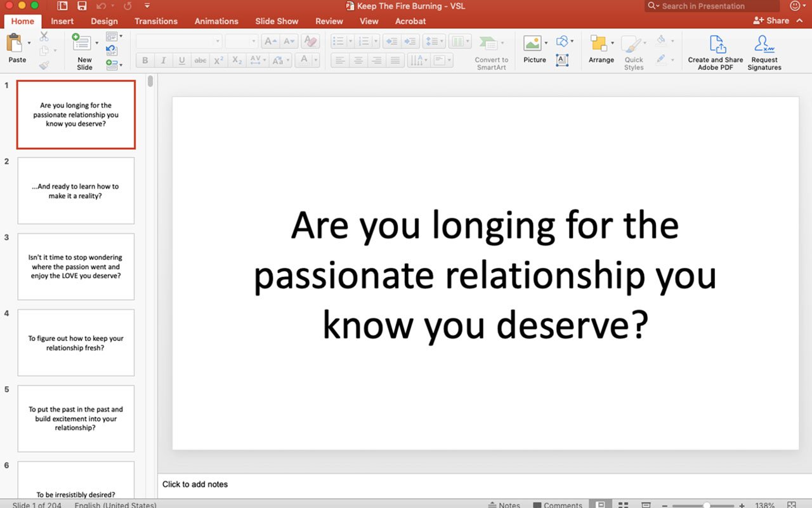Toggle Align Left for text

[340, 60]
